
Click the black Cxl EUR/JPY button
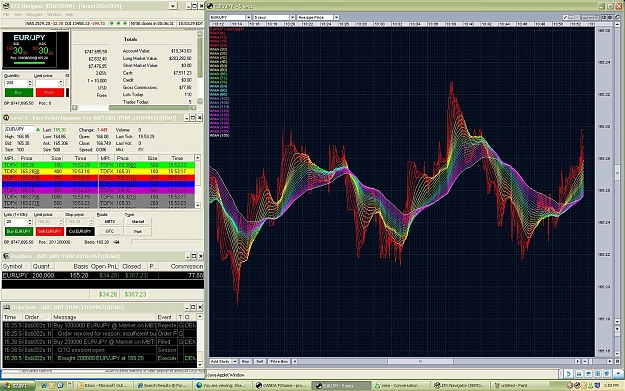pos(80,232)
